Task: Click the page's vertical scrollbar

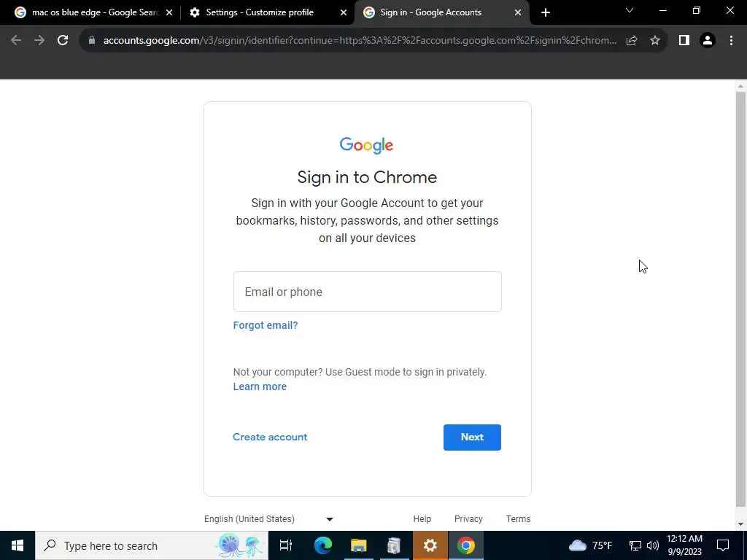Action: 740,299
